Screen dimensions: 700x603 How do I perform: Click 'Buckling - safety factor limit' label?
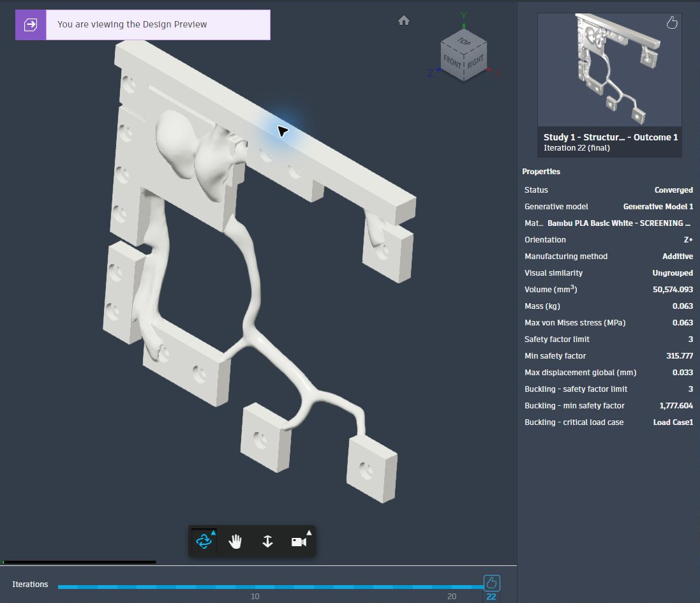coord(576,389)
